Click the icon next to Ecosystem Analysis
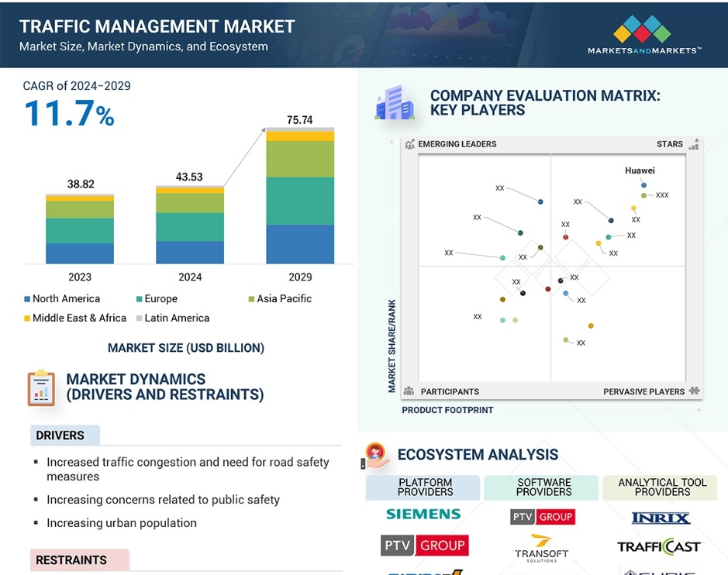This screenshot has height=575, width=728. 376,455
